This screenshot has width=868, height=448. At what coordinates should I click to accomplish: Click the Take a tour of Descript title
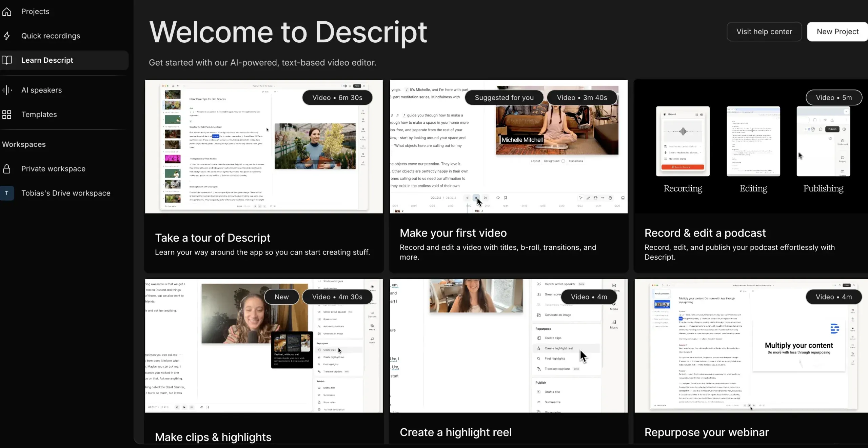point(213,238)
